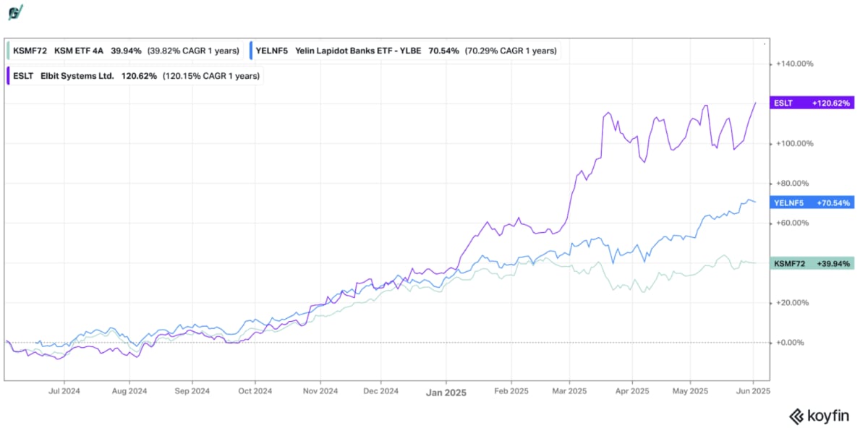Click the 'Feb 2025' date axis label
868x436 pixels.
click(511, 390)
